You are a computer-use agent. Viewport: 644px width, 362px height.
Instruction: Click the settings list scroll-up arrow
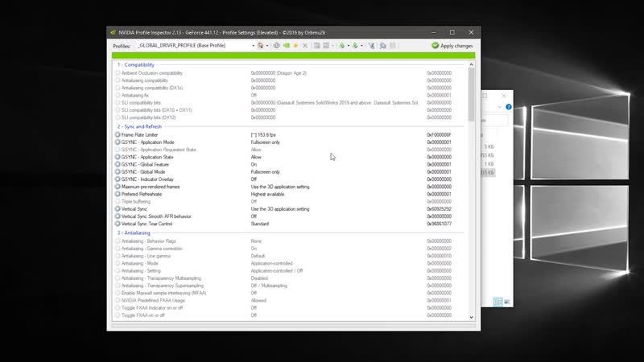point(471,64)
